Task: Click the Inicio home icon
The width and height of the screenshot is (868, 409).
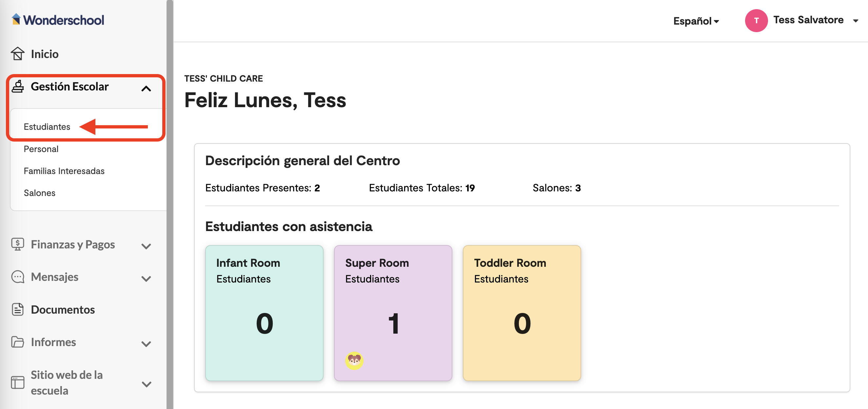Action: (17, 53)
